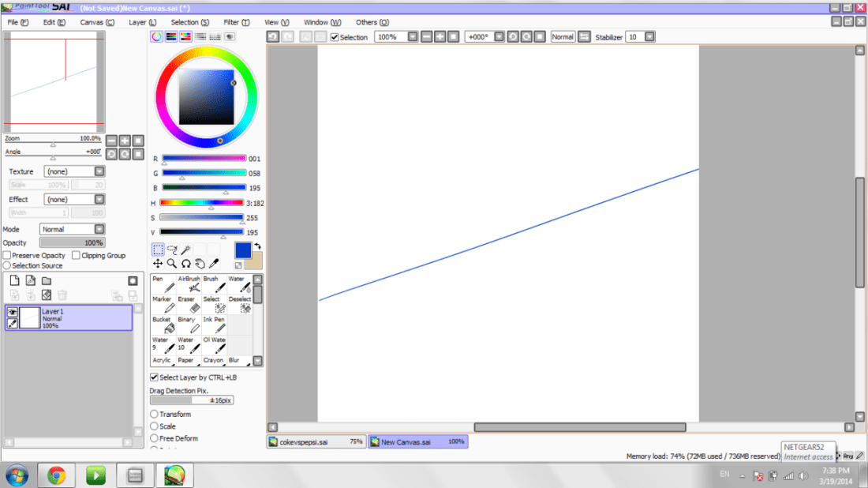868x488 pixels.
Task: Select the Pen tool
Action: click(x=163, y=283)
